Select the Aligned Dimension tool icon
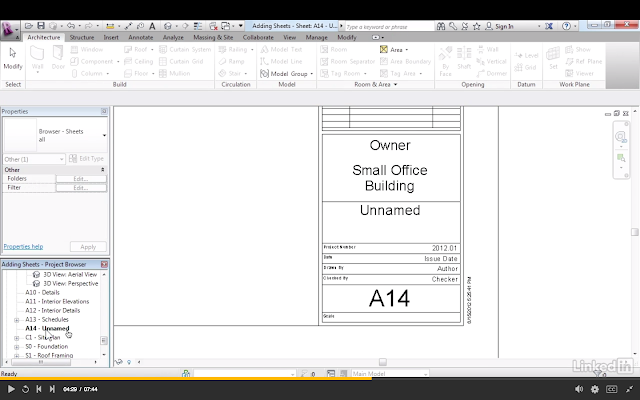Screen dimensions: 640x400 click(128, 26)
